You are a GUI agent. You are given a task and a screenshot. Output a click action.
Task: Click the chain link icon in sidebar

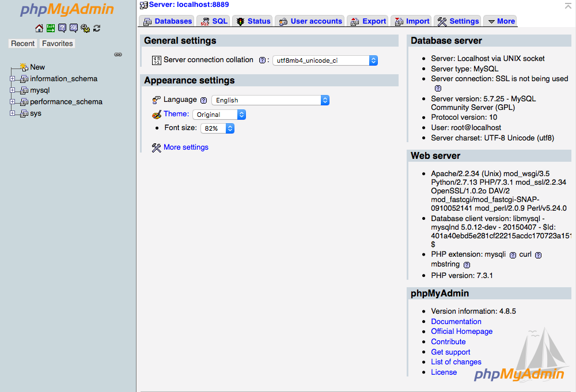tap(118, 55)
